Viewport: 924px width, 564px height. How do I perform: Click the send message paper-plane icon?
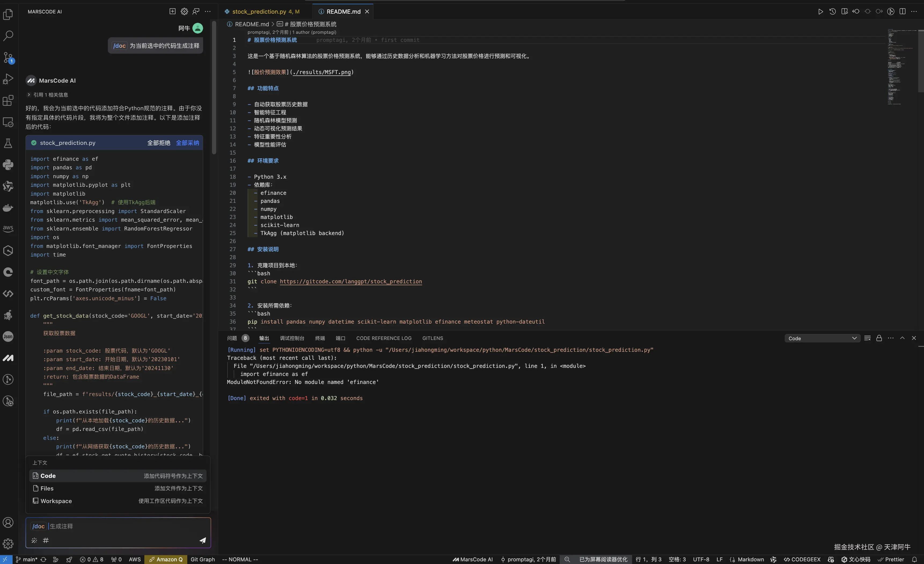pos(203,540)
